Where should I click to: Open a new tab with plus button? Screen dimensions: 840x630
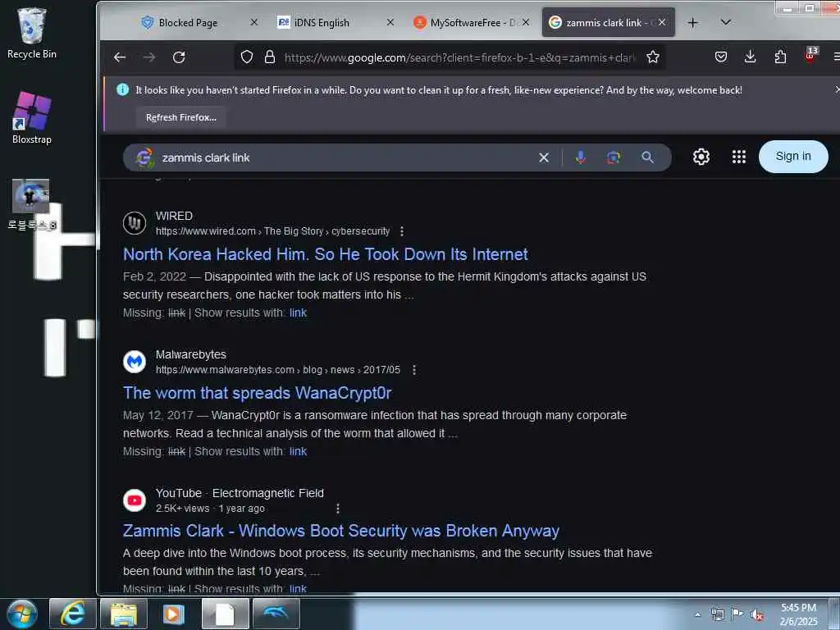[692, 22]
